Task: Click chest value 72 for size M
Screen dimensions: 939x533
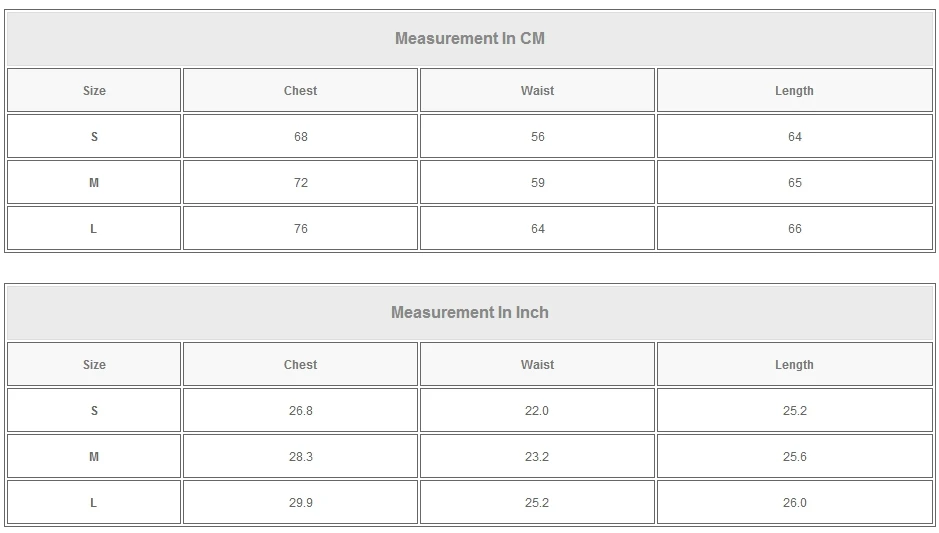Action: click(300, 183)
